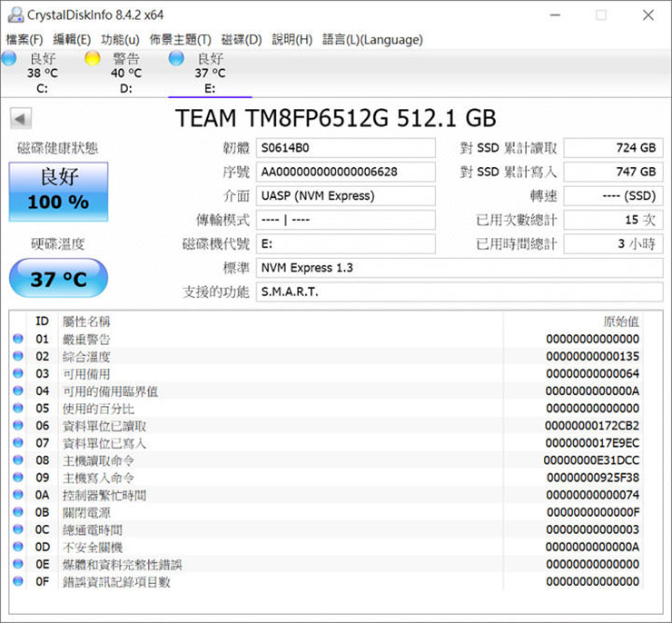Click the 韌體 firmware field S0614B0
Viewport: 672px width, 623px height.
[x=345, y=148]
